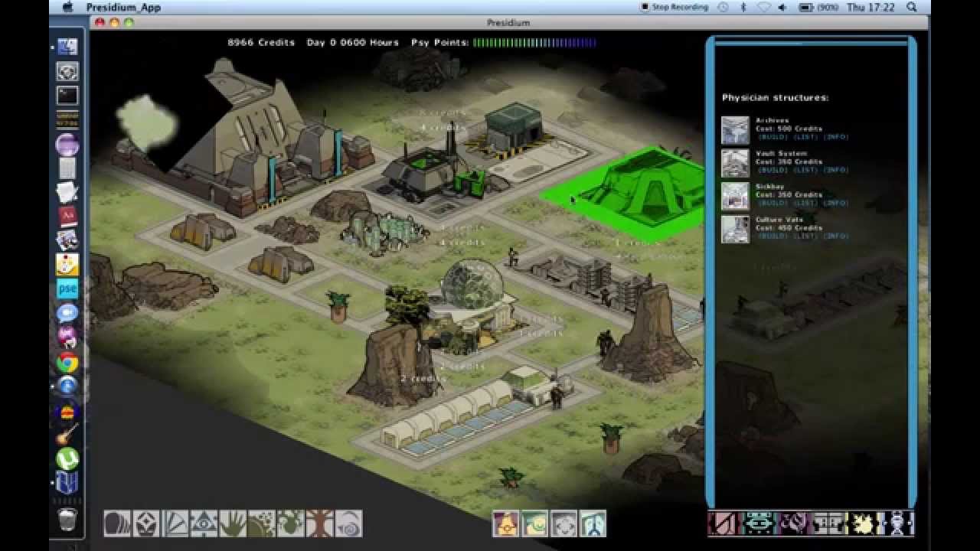Click BUILD link for Culture Vats
The image size is (980, 551).
click(773, 236)
